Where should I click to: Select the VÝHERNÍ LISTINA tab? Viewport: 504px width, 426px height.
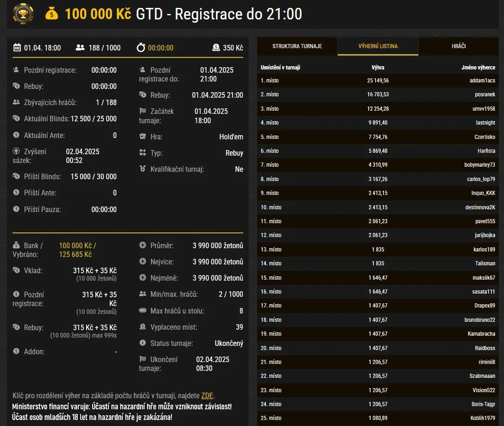(x=378, y=46)
